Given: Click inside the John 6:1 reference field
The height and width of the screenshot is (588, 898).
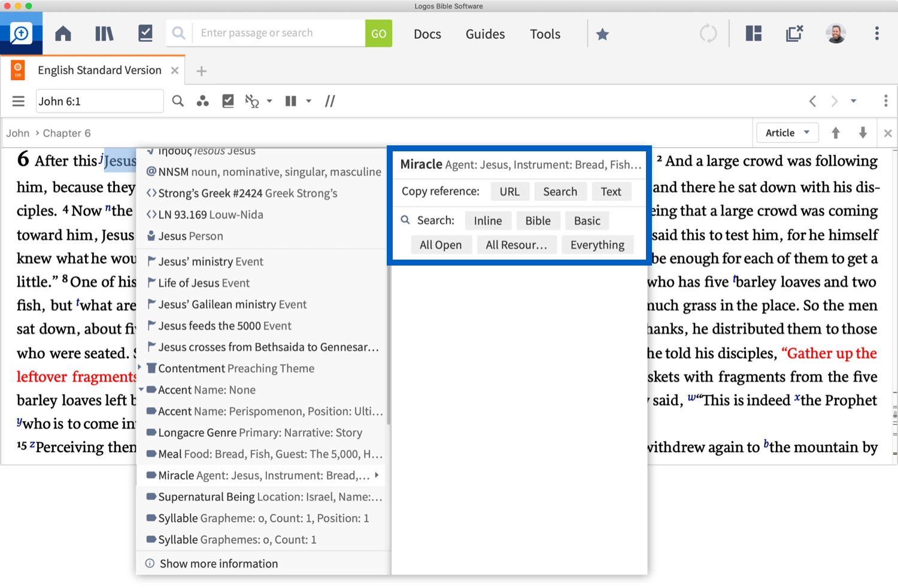Looking at the screenshot, I should [99, 101].
